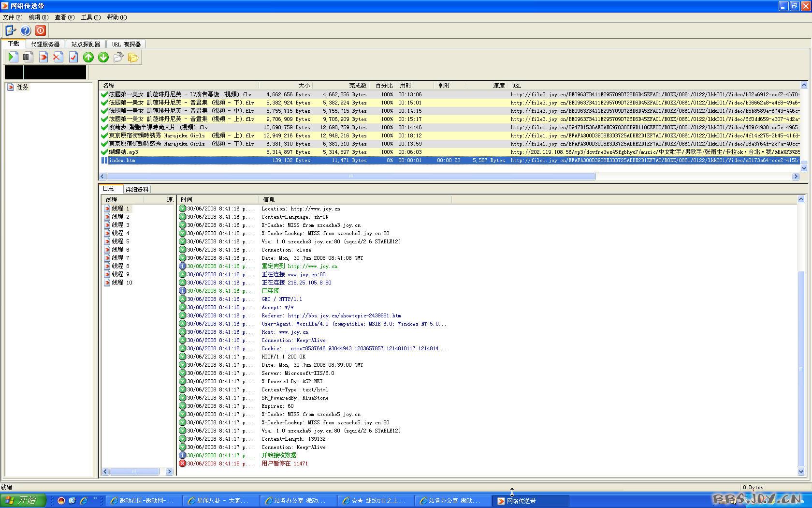Click the red checkmark page icon
Viewport: 812px width, 508px height.
click(x=73, y=57)
